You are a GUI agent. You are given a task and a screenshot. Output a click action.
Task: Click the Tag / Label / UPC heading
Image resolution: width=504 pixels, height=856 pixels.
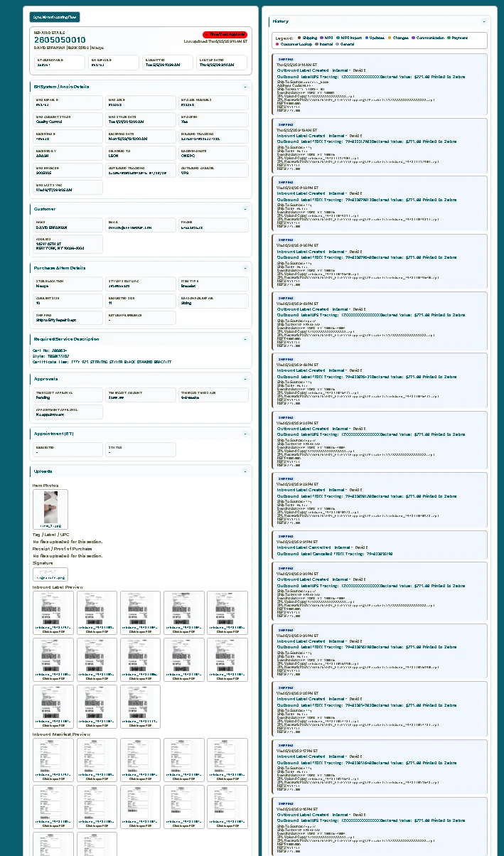[x=51, y=535]
